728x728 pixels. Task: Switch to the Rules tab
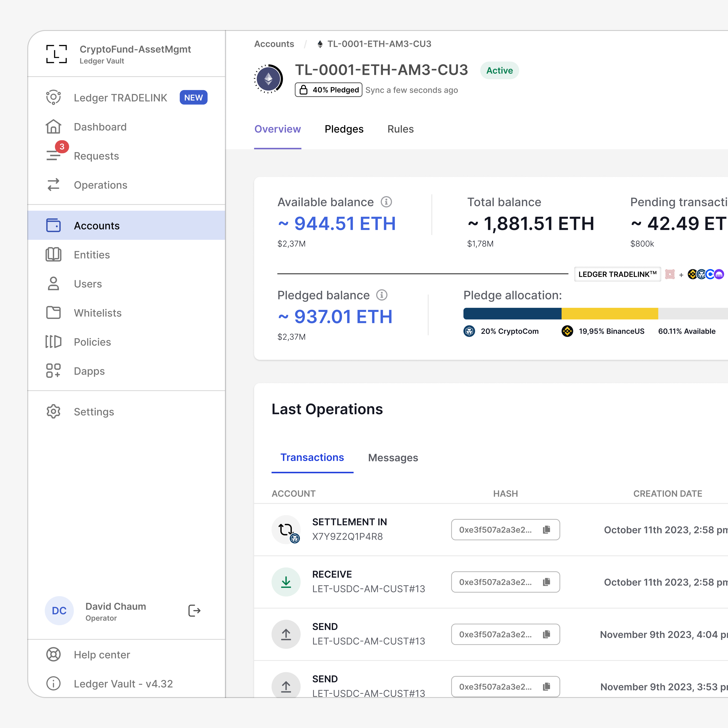(x=401, y=129)
